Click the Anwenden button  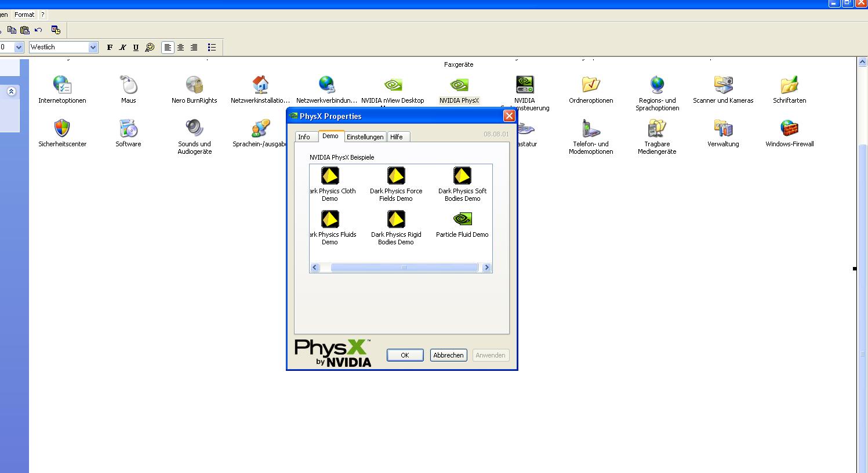tap(491, 355)
